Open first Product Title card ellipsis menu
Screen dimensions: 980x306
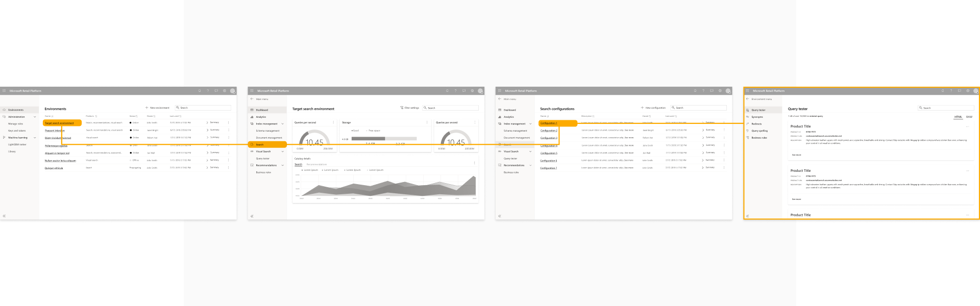click(x=967, y=126)
